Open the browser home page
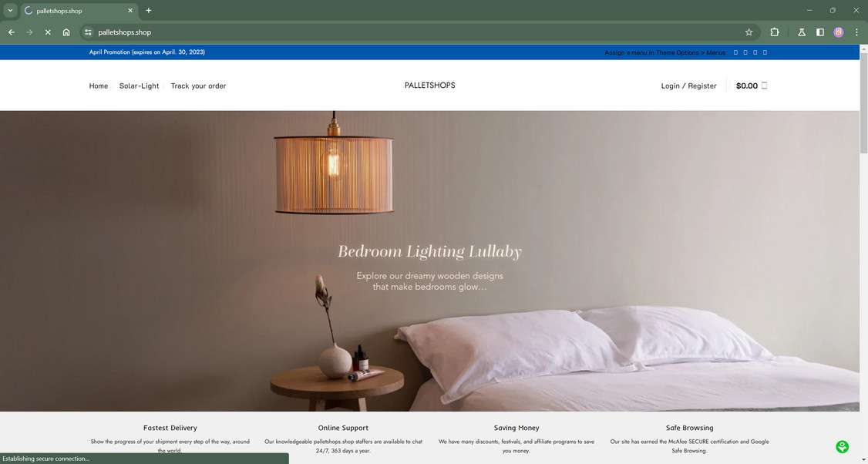The image size is (868, 464). click(66, 32)
